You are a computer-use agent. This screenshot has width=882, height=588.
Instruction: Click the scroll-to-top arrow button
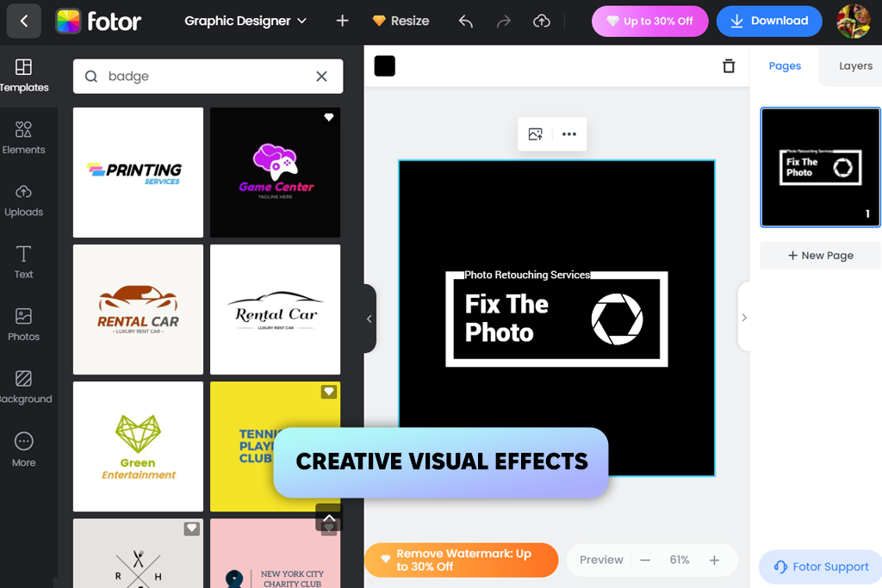(329, 517)
